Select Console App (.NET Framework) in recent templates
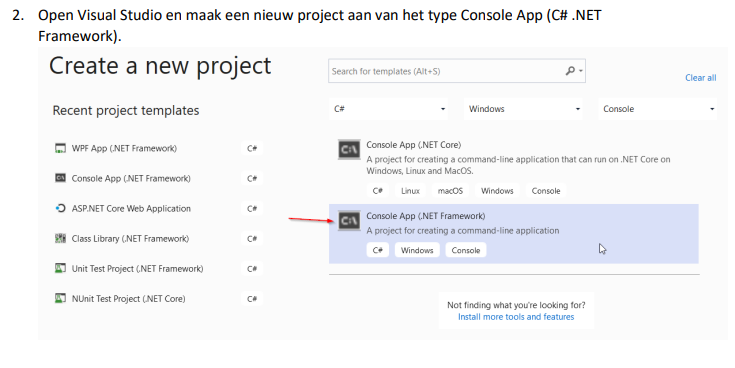 131,179
